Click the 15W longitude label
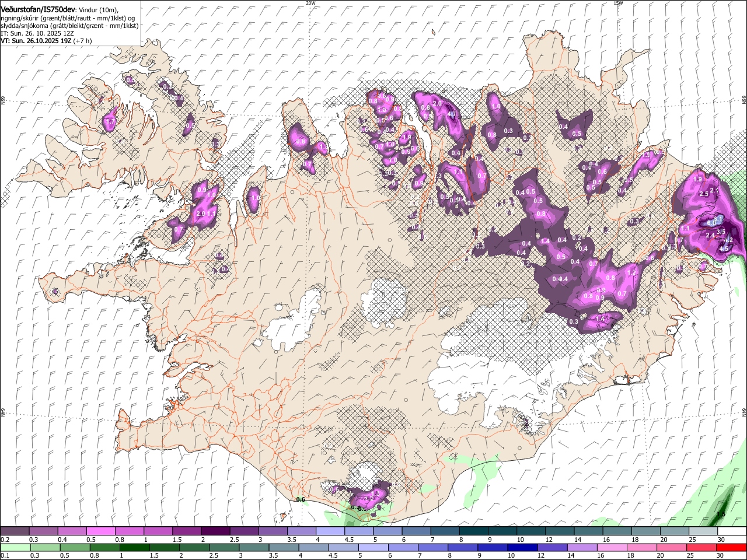 pos(618,3)
